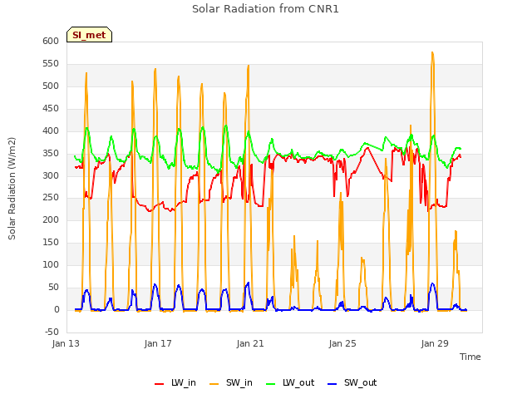The image size is (532, 399).
Task: Click the Jan 29 x-axis label
Action: (x=435, y=343)
